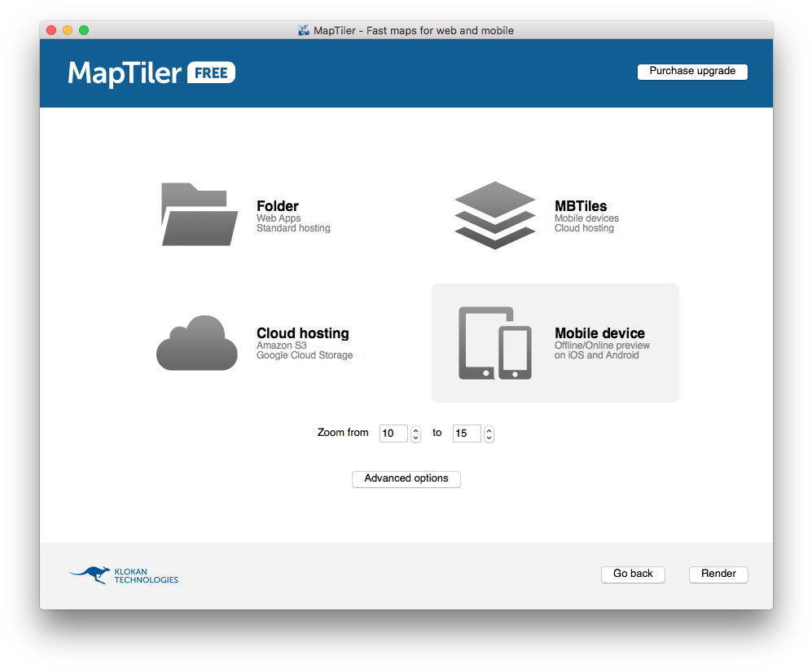This screenshot has width=812, height=669.
Task: Click the MapTiler FREE logo
Action: click(x=151, y=73)
